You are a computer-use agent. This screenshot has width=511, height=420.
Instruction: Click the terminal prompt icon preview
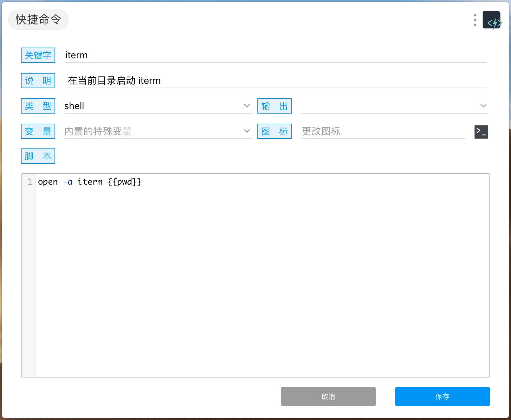click(481, 132)
